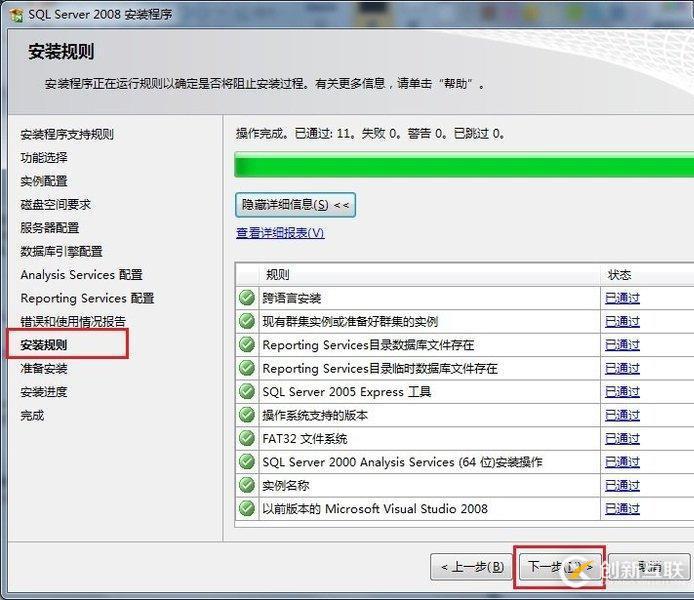Open 已通过 status link for 跨语言安装
This screenshot has height=600, width=694.
622,298
